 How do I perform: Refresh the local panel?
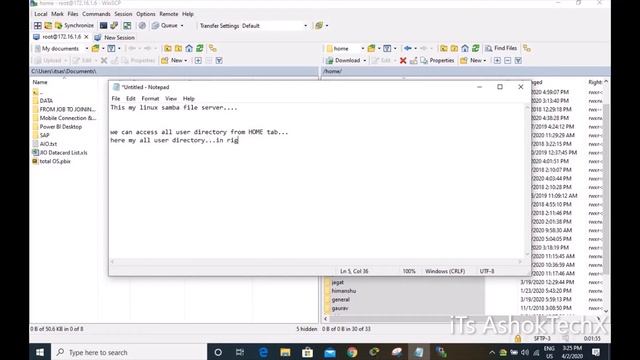tap(200, 48)
